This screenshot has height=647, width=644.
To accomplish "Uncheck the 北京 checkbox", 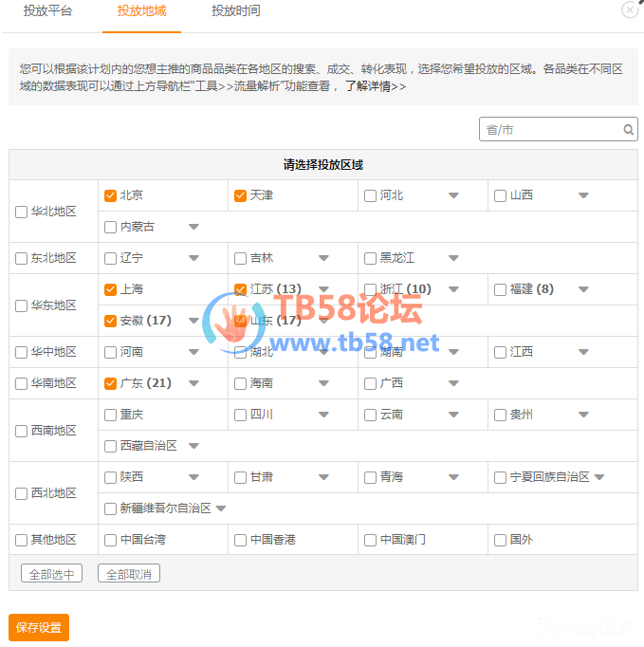I will coord(111,195).
